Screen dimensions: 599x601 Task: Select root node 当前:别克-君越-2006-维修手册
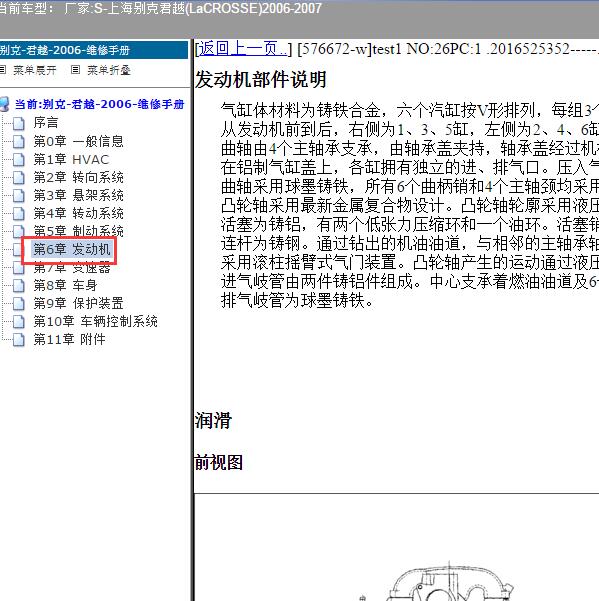coord(99,104)
